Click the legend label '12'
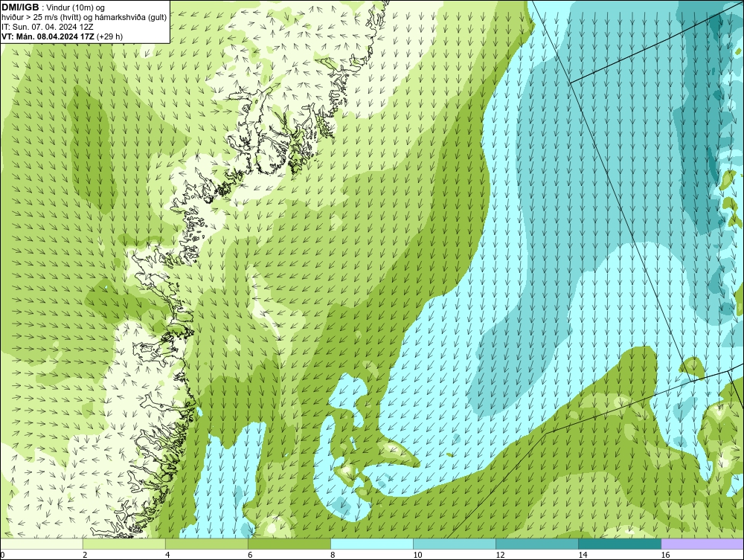 pyautogui.click(x=500, y=556)
